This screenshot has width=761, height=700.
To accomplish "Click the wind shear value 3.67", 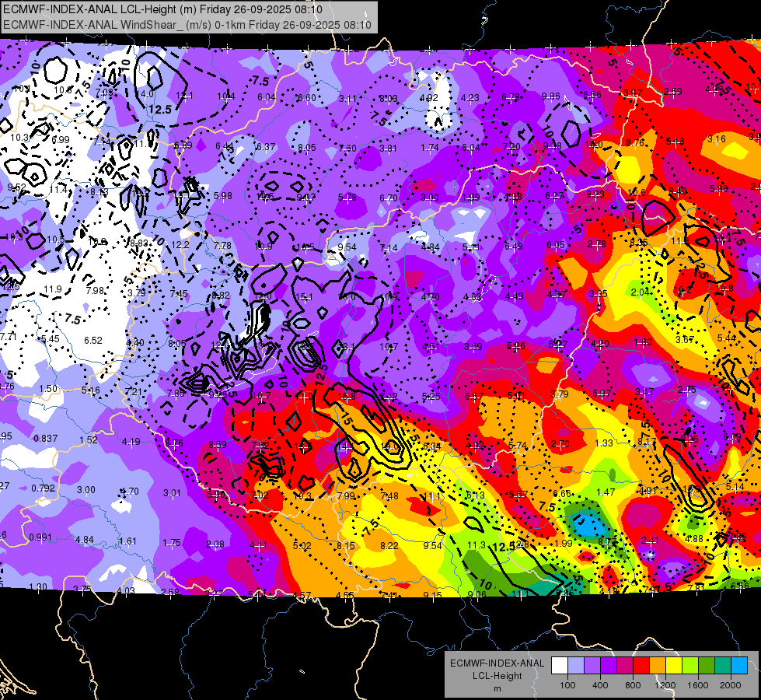I will (x=685, y=340).
